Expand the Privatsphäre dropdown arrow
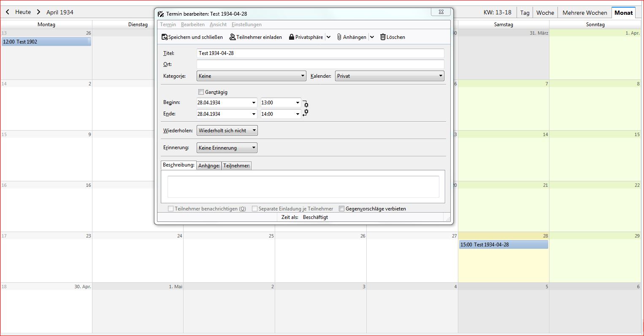Image resolution: width=644 pixels, height=336 pixels. coord(328,37)
